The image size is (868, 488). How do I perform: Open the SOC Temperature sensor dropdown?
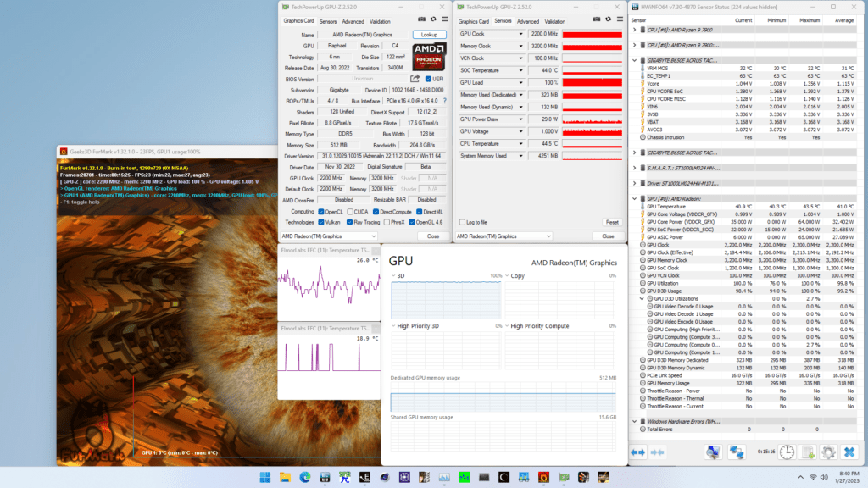pyautogui.click(x=520, y=70)
